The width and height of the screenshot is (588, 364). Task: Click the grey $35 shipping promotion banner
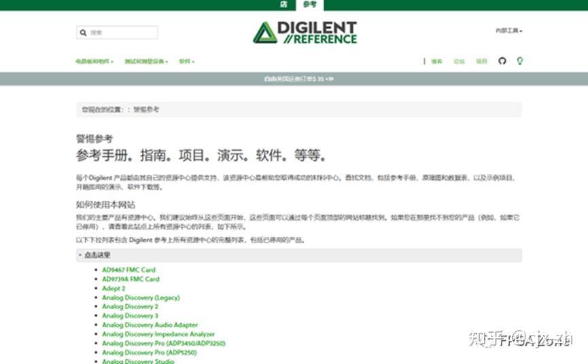(294, 79)
